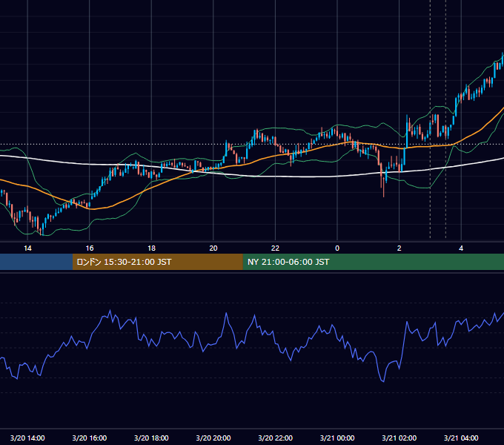Click the 14 hour label on price chart axis
504x445 pixels.
pyautogui.click(x=27, y=248)
